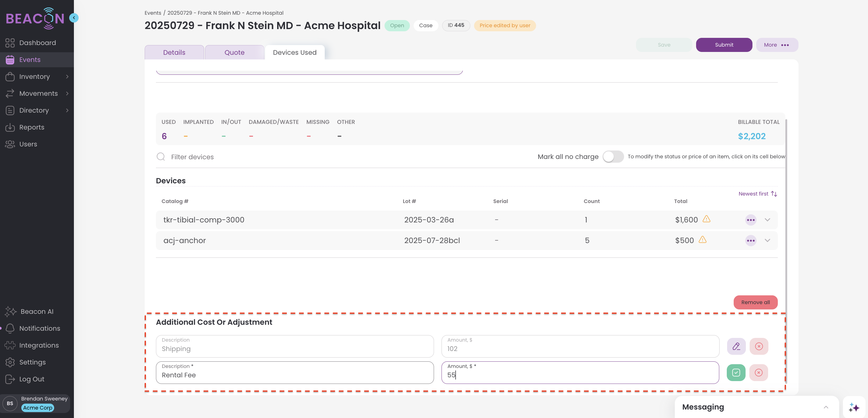Viewport: 868px width, 418px height.
Task: Collapse sidebar with arrow icon
Action: [74, 18]
